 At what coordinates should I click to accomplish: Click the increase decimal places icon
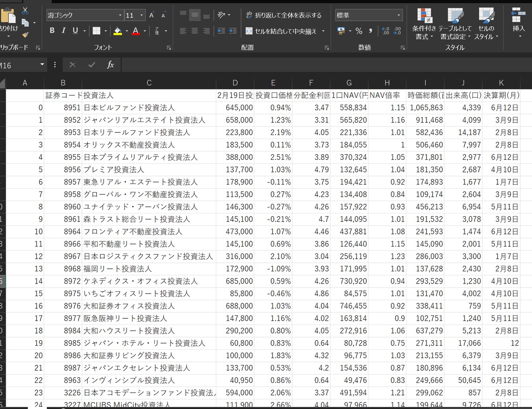385,31
